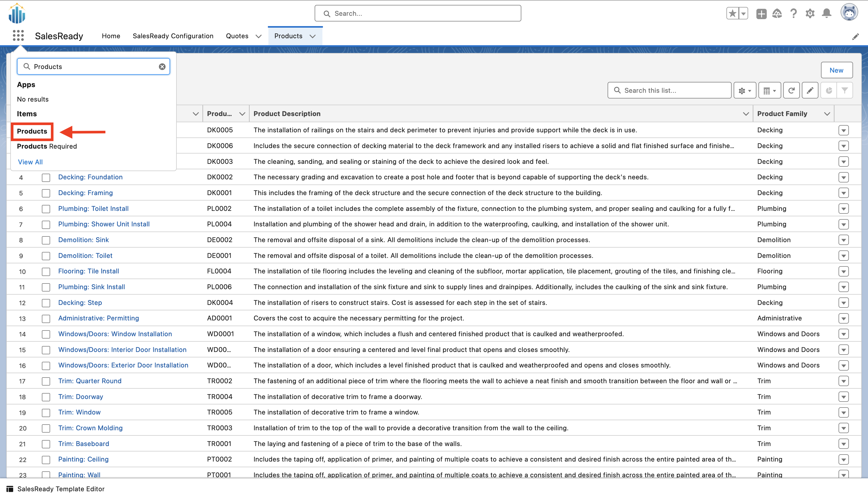Screen dimensions: 868x499
Task: Click the Salesforce Help question mark icon
Action: coord(793,13)
